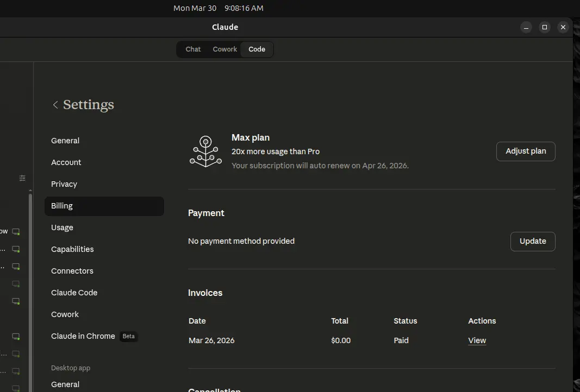Screen dimensions: 580x392
Task: Select the Billing settings section
Action: tap(104, 206)
